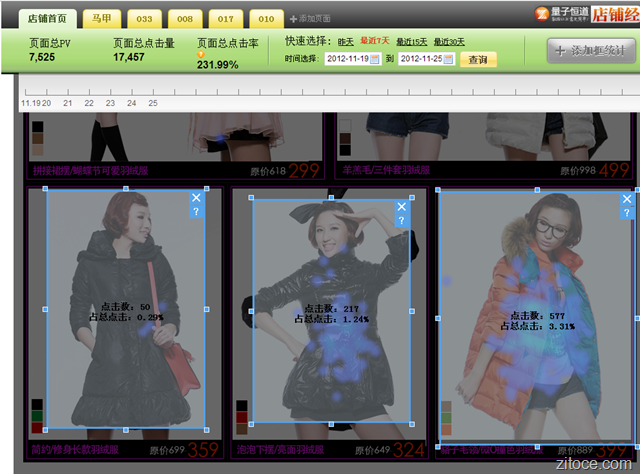Click help icon on the 217-click box
This screenshot has width=640, height=474.
click(401, 221)
